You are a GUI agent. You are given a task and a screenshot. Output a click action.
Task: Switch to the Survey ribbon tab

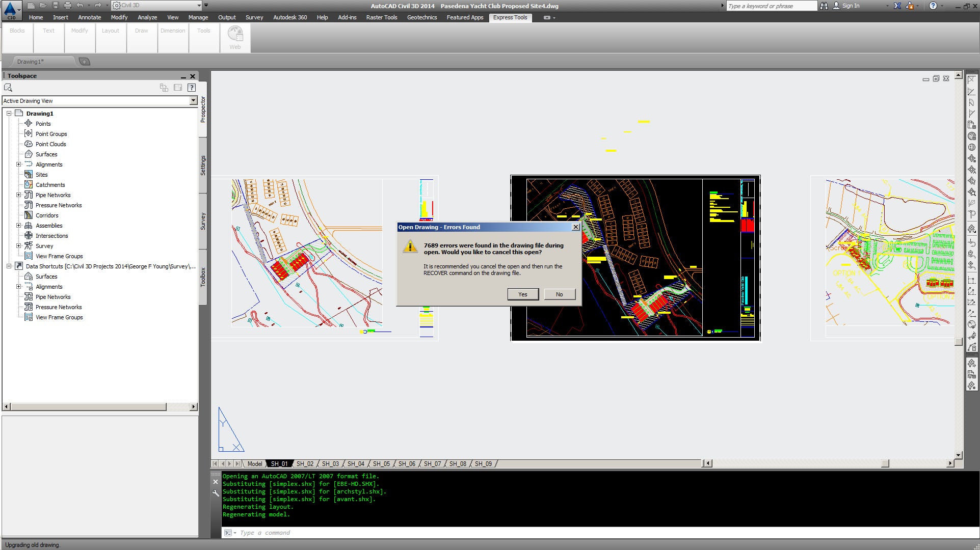coord(254,17)
